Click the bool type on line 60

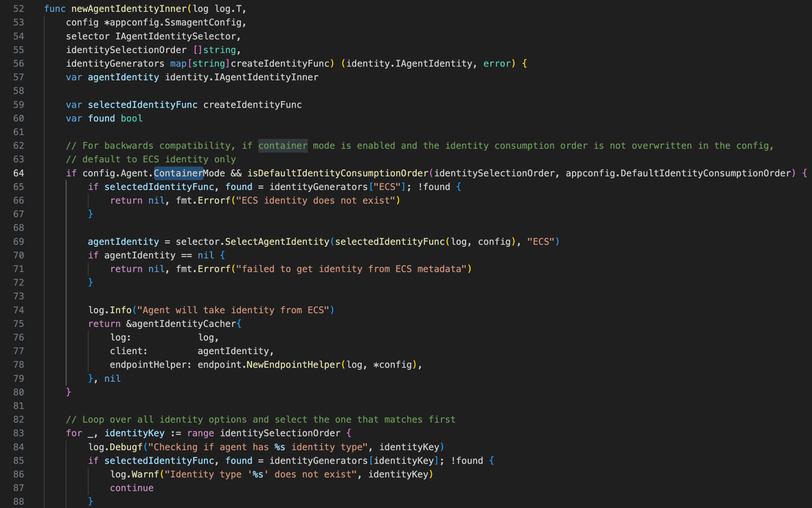(131, 118)
